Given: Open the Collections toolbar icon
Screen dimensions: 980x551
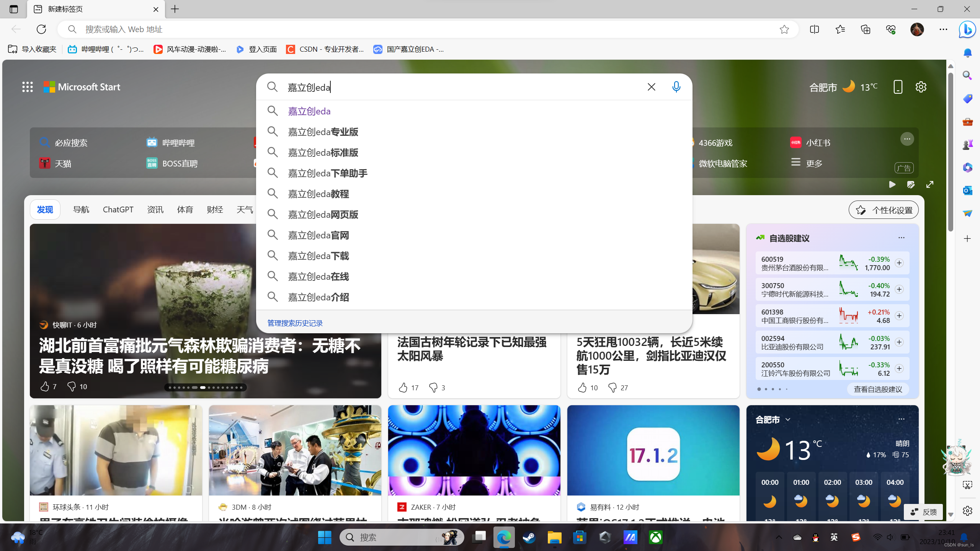Looking at the screenshot, I should [865, 29].
